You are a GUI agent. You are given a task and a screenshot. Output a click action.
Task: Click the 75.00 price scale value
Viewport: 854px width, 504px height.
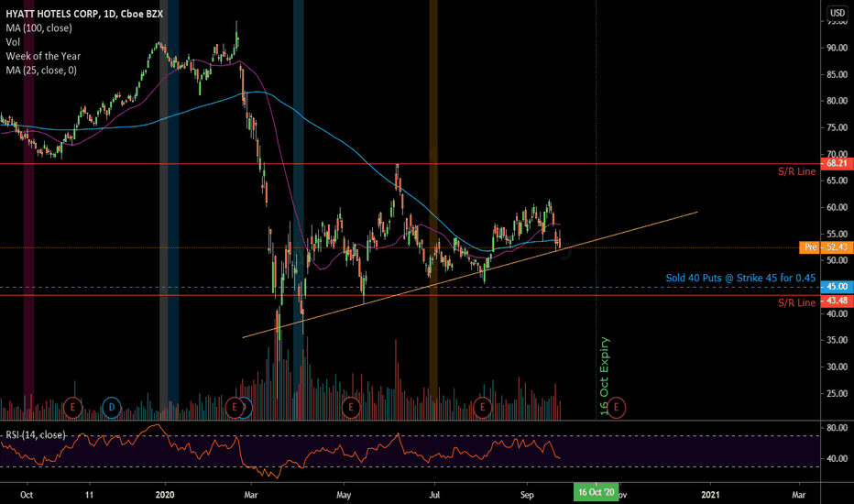pos(837,127)
